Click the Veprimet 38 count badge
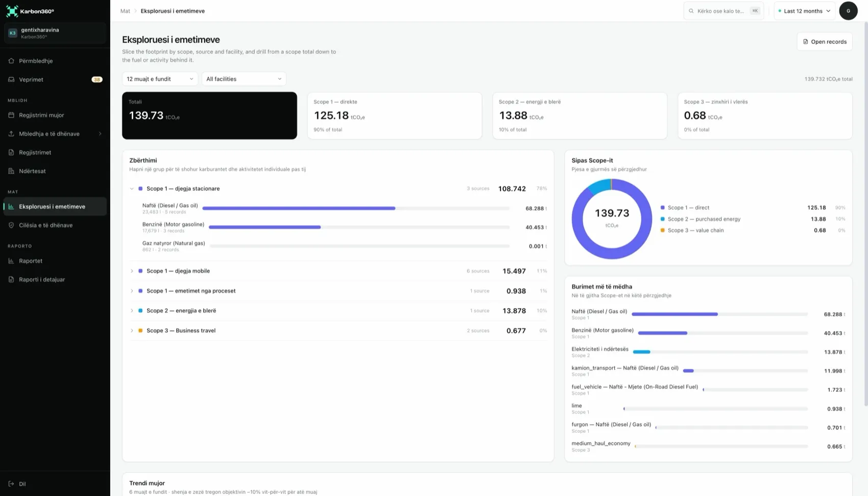868x496 pixels. [97, 80]
